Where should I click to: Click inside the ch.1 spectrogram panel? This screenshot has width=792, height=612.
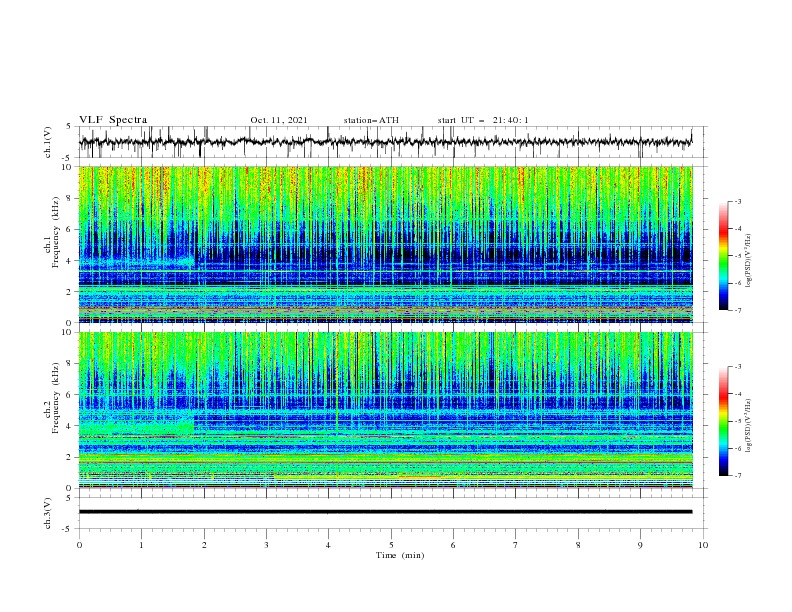point(385,244)
